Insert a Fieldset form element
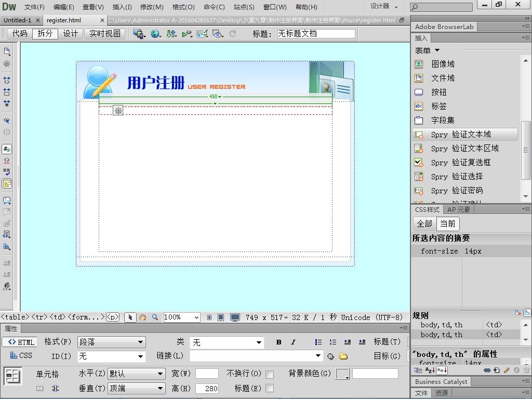532x399 pixels. pyautogui.click(x=443, y=120)
